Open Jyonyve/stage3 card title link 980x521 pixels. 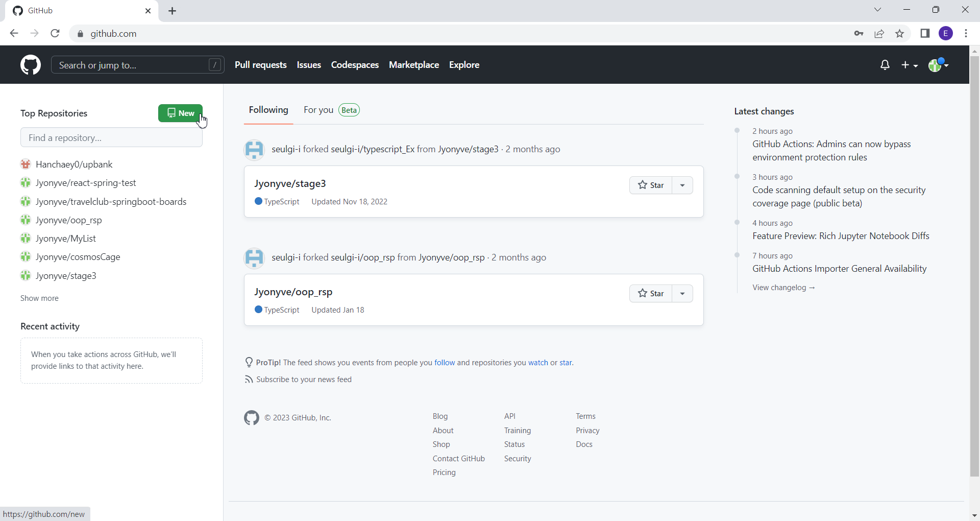point(290,184)
